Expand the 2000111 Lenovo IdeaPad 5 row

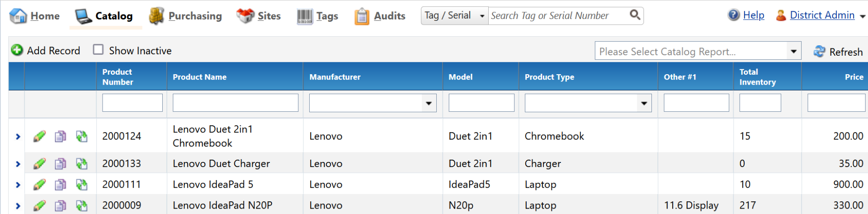[18, 185]
